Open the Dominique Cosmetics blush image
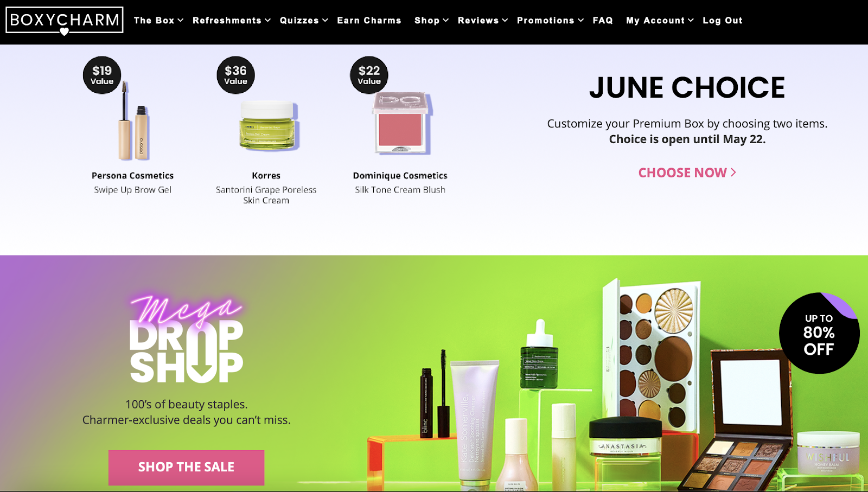The image size is (868, 492). pos(401,124)
